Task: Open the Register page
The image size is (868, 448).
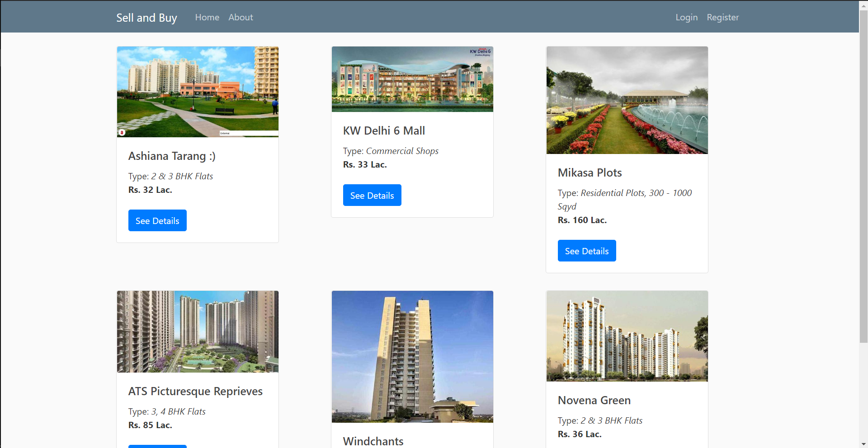Action: coord(722,17)
